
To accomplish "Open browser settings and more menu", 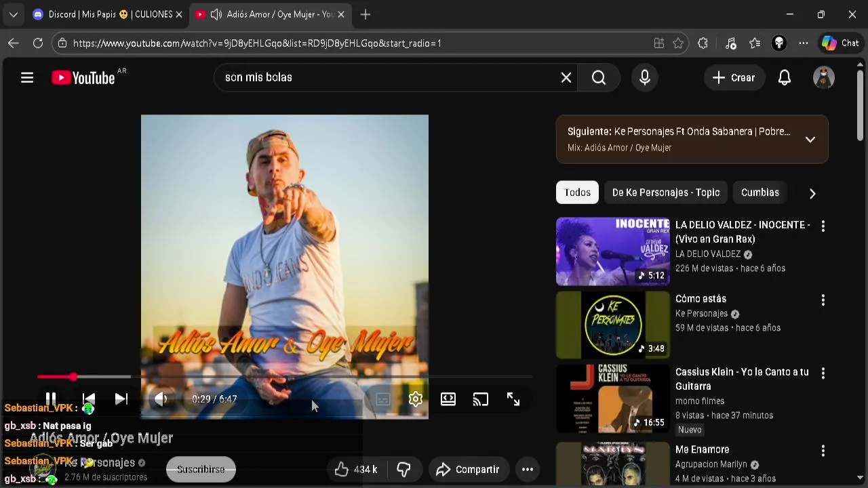I will pyautogui.click(x=804, y=43).
